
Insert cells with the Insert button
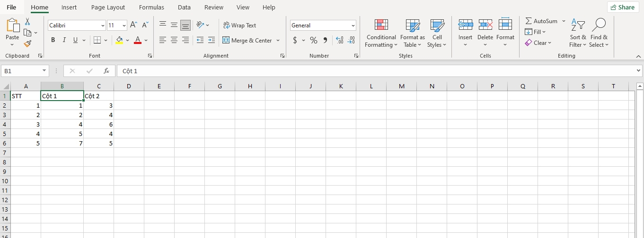tap(465, 33)
